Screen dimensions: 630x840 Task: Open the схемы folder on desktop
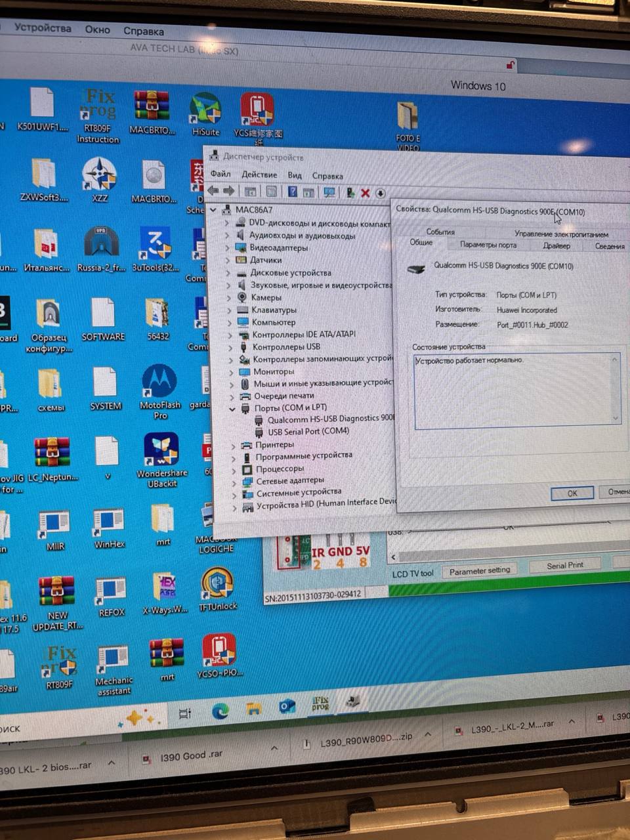tap(51, 390)
